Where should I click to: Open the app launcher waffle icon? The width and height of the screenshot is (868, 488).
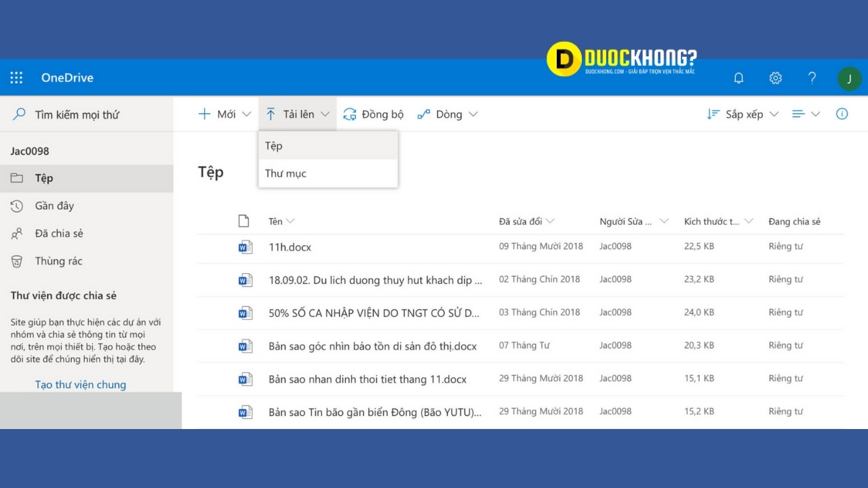(x=16, y=77)
